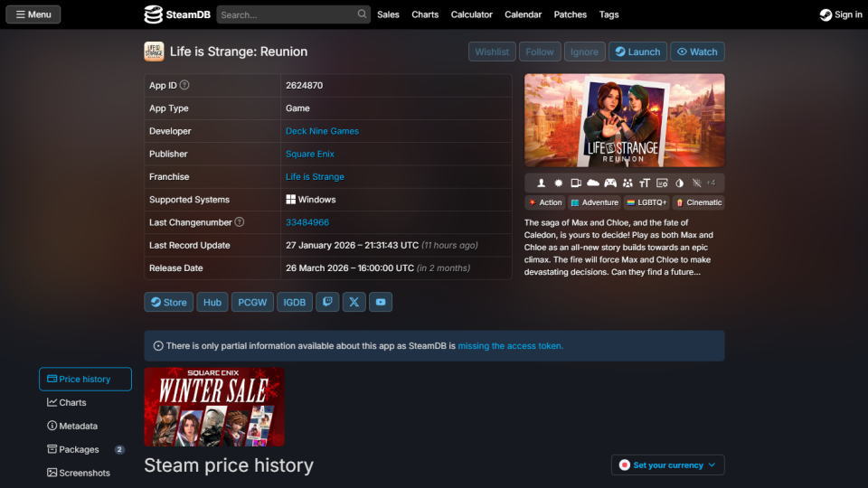Open the Set your currency dropdown
This screenshot has height=488, width=868.
point(667,465)
